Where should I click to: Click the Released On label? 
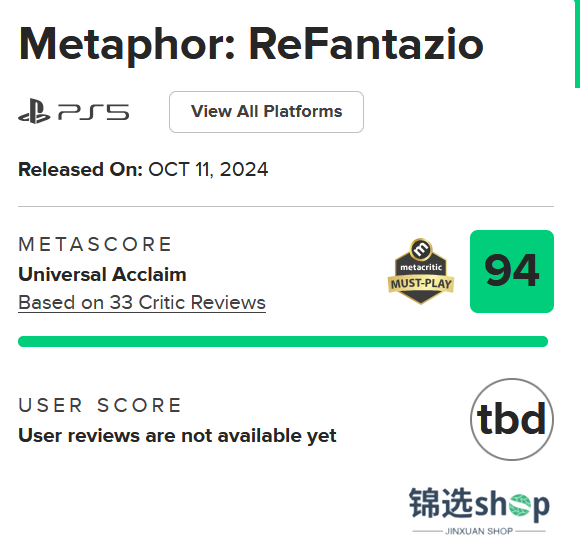[x=80, y=170]
